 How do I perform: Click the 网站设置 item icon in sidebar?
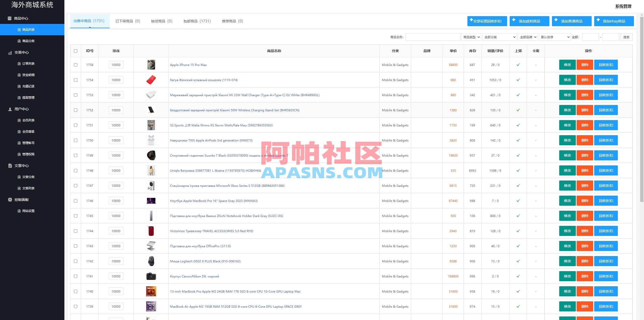pos(19,211)
